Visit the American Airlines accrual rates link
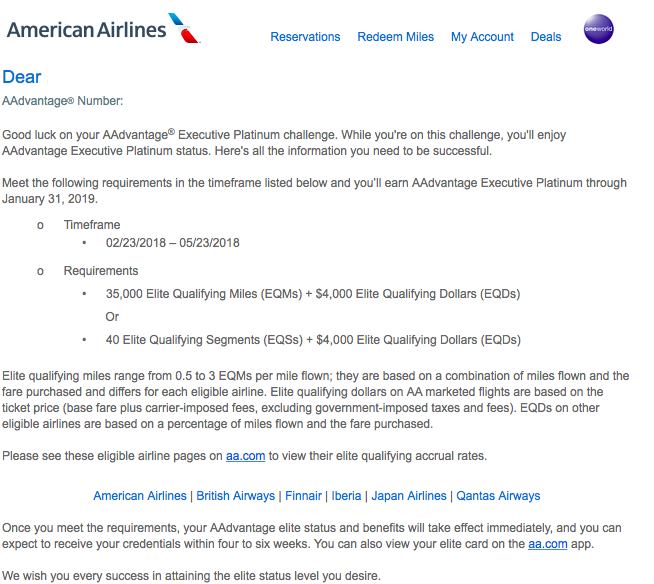Image resolution: width=654 pixels, height=584 pixels. 139,496
